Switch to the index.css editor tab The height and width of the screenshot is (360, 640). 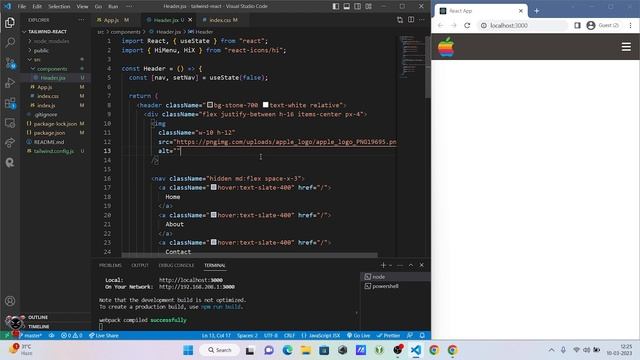[x=222, y=20]
